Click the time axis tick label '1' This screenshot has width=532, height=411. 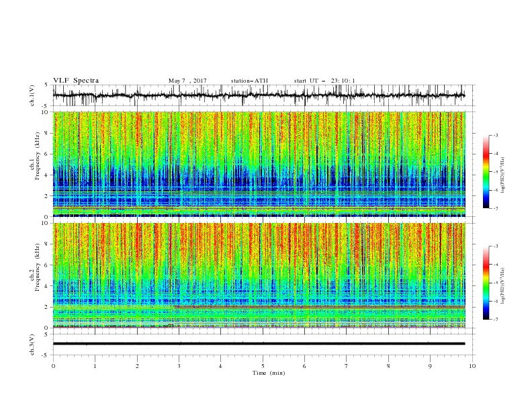tap(95, 366)
